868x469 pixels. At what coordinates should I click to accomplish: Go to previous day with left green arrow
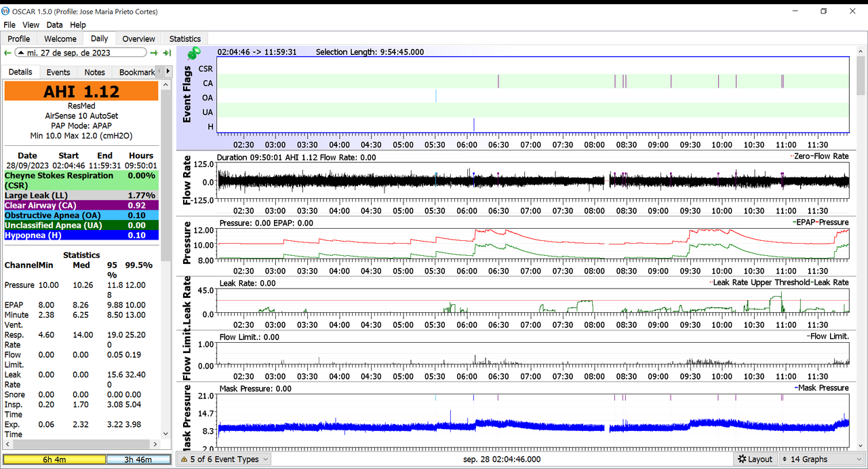7,53
